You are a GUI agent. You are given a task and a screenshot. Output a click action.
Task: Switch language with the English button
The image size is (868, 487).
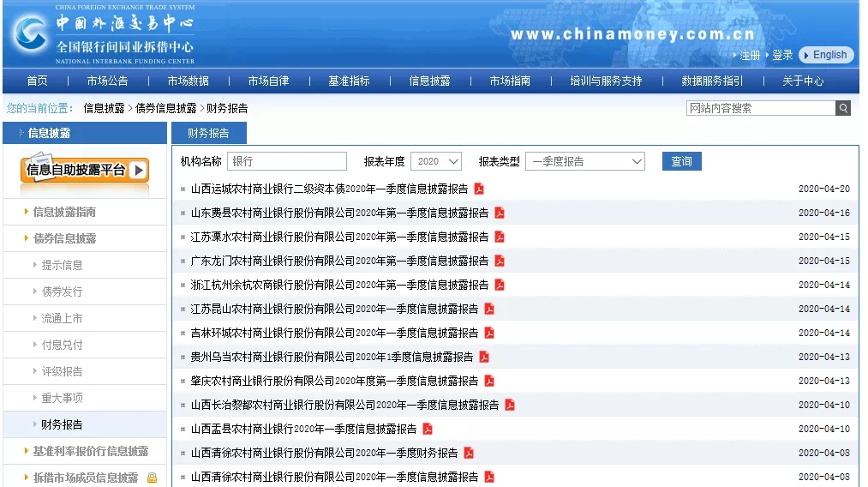tap(827, 55)
